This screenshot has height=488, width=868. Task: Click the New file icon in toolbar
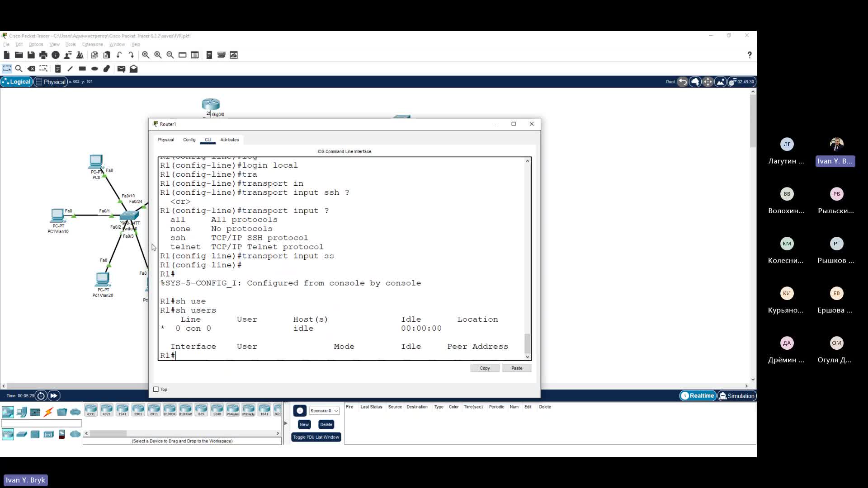[7, 55]
